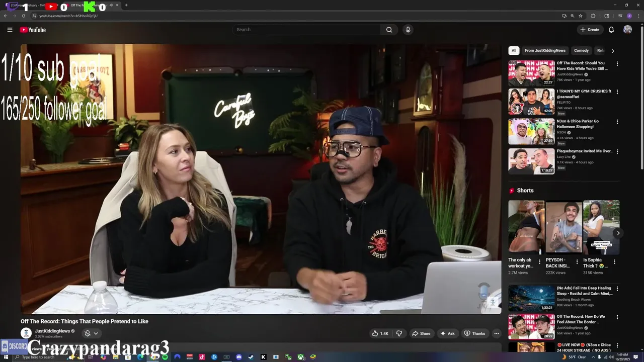Reload the page in the browser toolbar
The image size is (644, 362).
(x=23, y=16)
